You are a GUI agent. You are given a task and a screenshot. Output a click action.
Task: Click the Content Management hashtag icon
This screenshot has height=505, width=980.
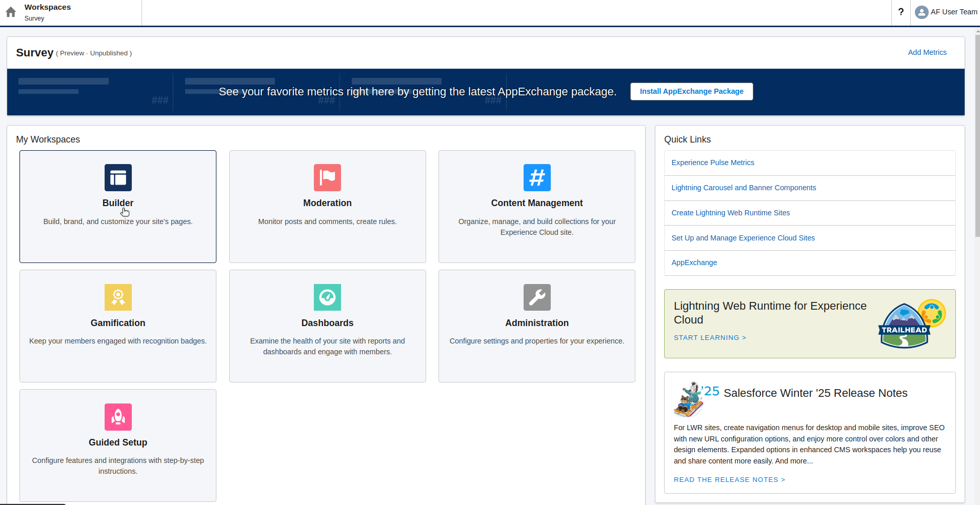point(536,177)
